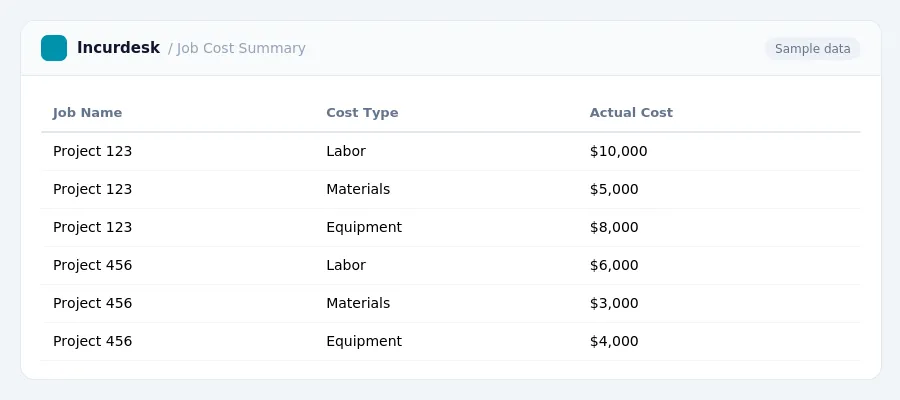The image size is (900, 400).
Task: Click Materials cell in the $5,000 row
Action: (x=358, y=189)
